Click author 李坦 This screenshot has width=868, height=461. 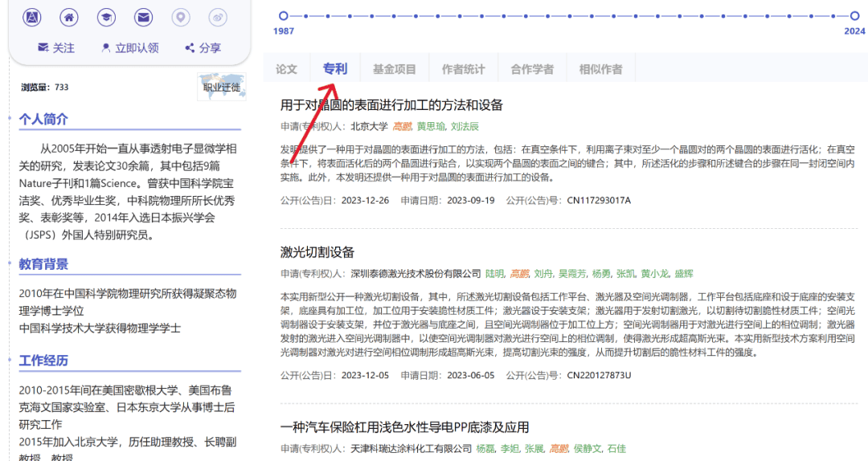510,449
